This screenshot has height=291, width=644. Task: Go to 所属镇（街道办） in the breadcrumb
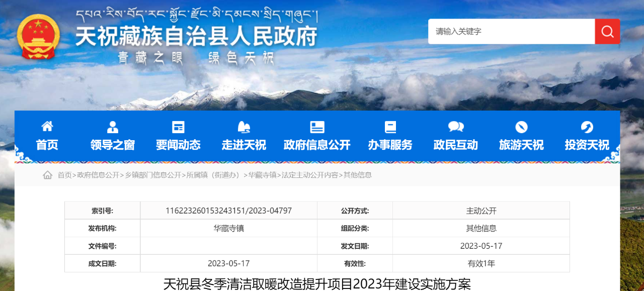click(215, 175)
